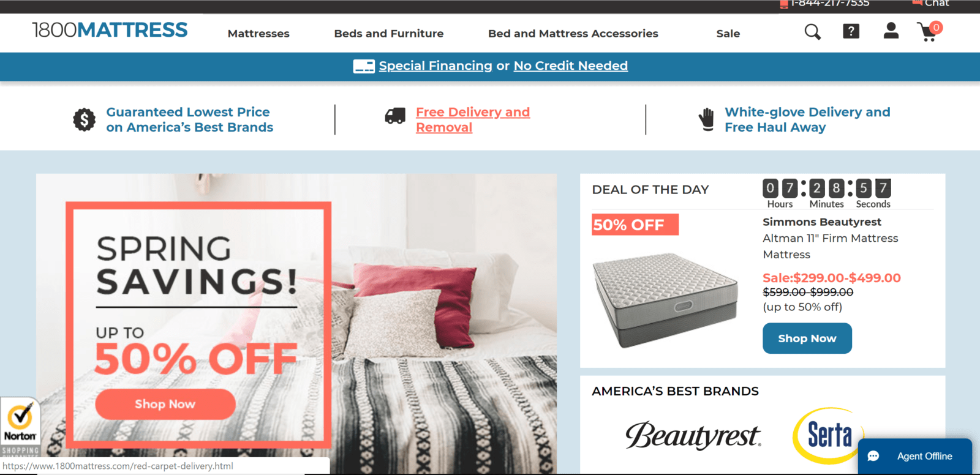The height and width of the screenshot is (475, 980).
Task: Click the help question mark icon
Action: [x=851, y=31]
